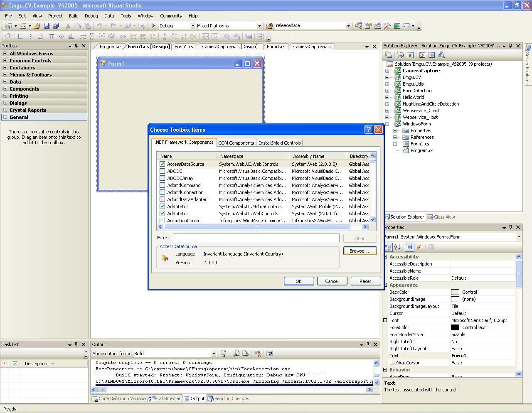Open the Toolbox hammer-and-wrench toolbar icon
This screenshot has height=413, width=532.
[x=387, y=26]
